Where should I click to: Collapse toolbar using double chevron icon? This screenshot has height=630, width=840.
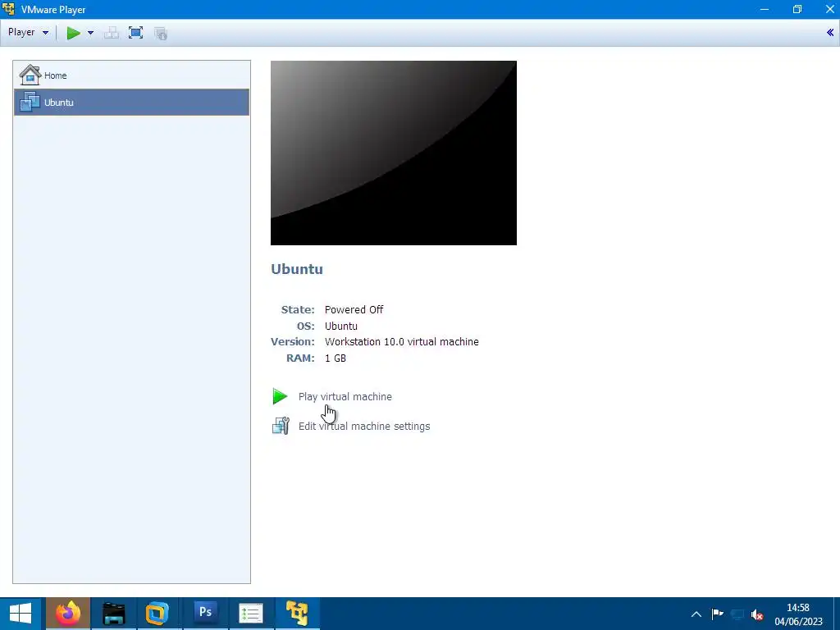point(830,33)
